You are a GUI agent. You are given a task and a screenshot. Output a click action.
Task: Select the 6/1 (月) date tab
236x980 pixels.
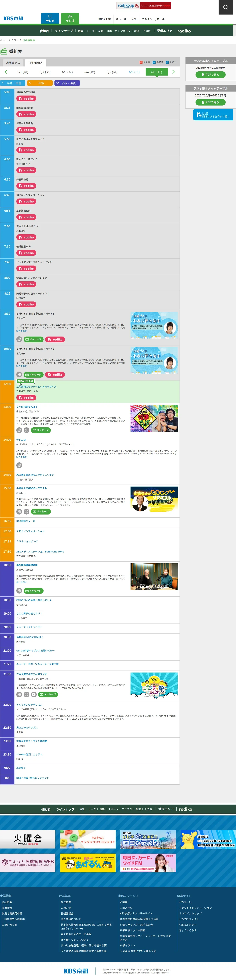[23, 72]
